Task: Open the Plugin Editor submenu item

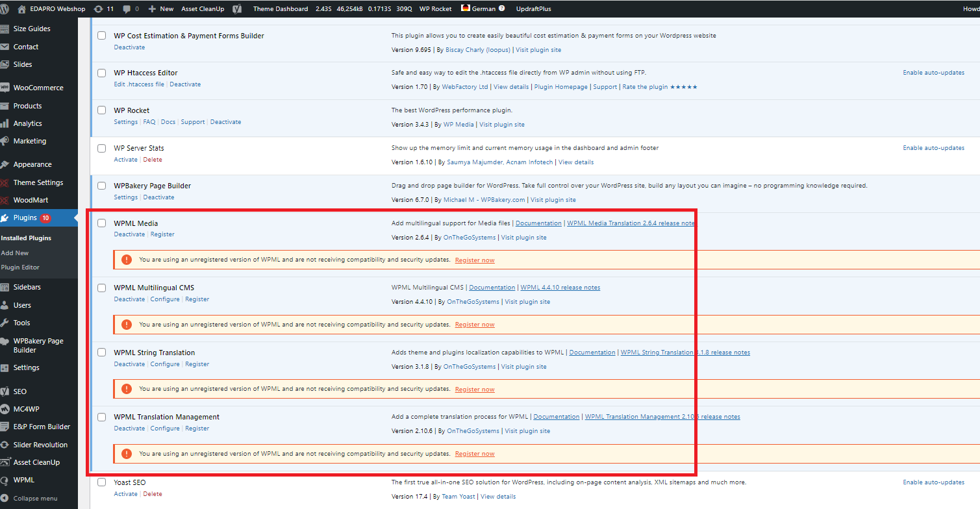Action: (x=20, y=267)
